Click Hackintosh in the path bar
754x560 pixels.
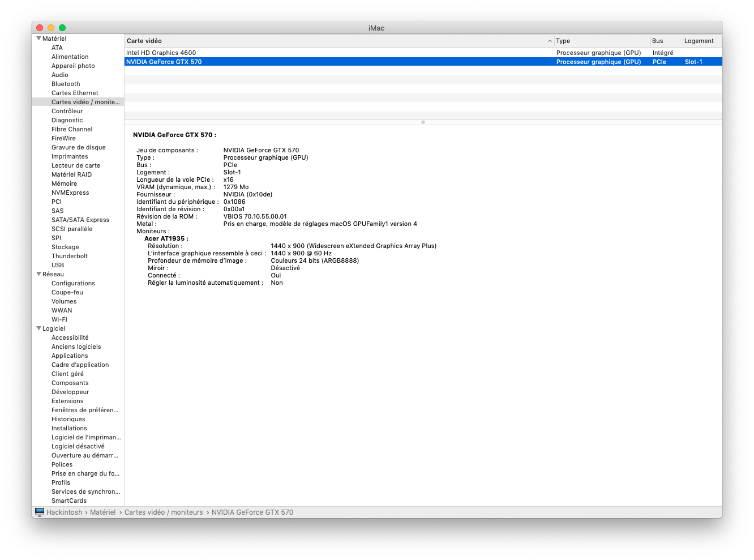[x=64, y=512]
